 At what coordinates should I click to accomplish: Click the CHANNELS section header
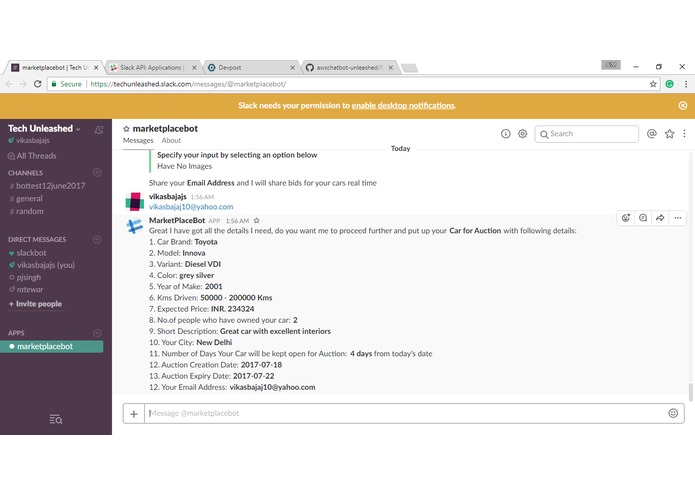click(x=25, y=173)
